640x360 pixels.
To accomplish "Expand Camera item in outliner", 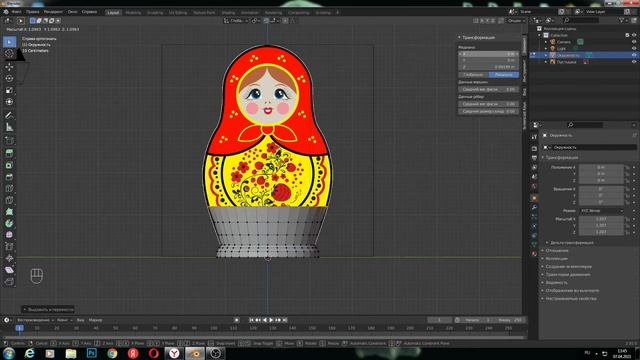I will (x=546, y=42).
